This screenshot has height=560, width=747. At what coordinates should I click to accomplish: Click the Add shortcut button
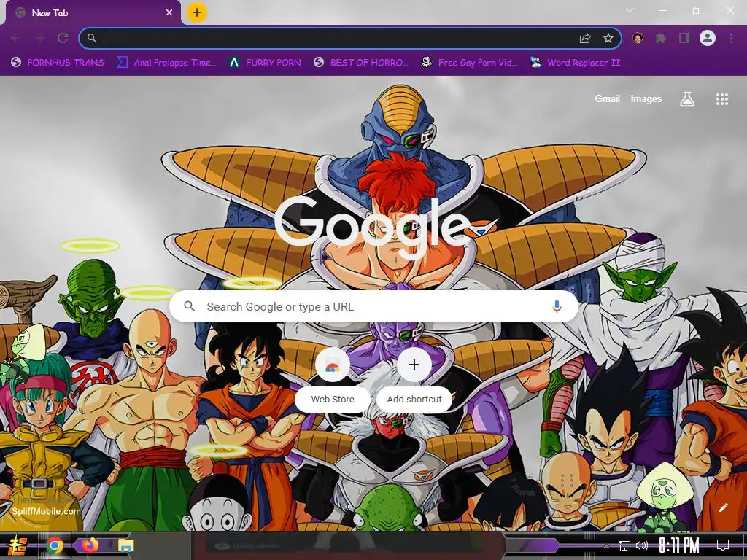(x=414, y=379)
